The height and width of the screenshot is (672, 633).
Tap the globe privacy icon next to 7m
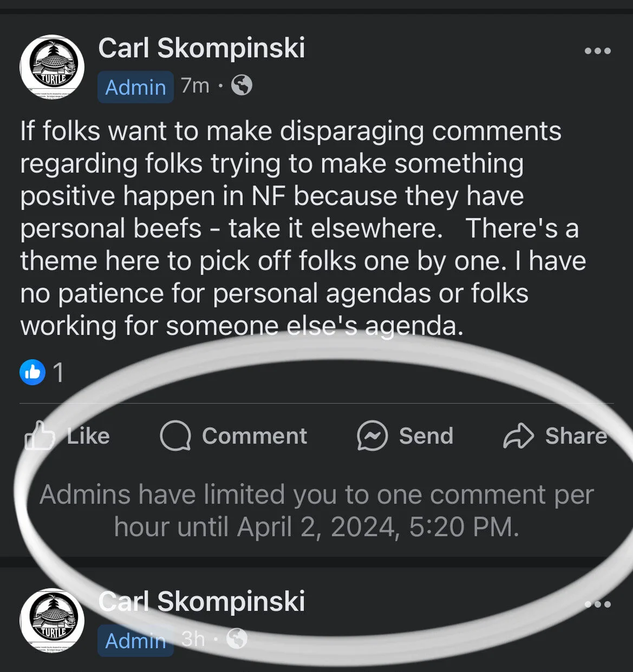242,85
